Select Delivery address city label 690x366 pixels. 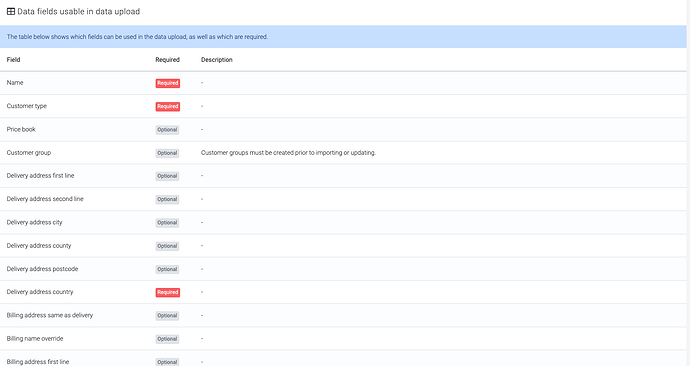(34, 223)
